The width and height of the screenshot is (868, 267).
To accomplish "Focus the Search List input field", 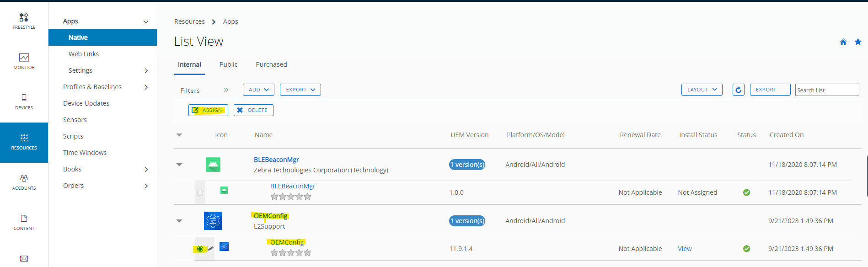I will point(827,90).
